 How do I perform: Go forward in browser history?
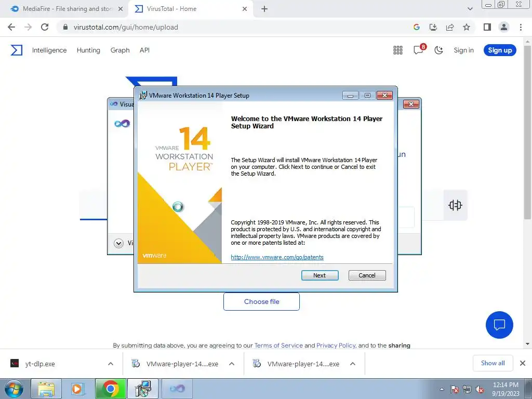pyautogui.click(x=28, y=27)
